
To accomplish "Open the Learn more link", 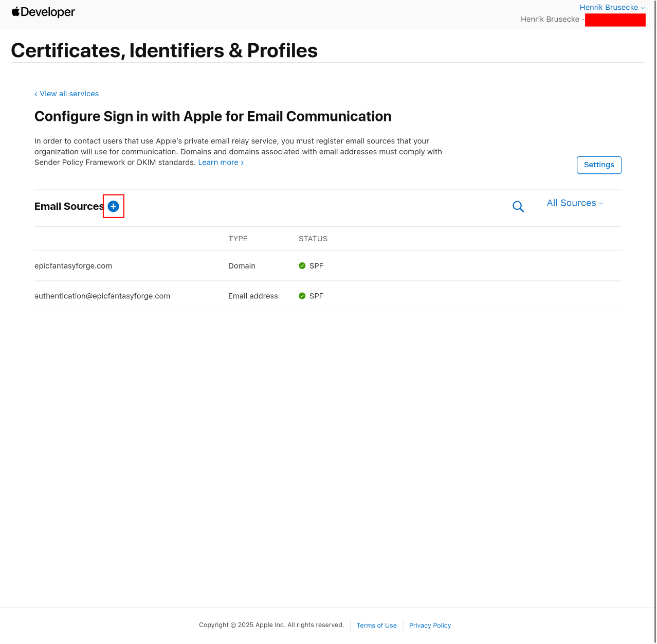I will (x=221, y=163).
